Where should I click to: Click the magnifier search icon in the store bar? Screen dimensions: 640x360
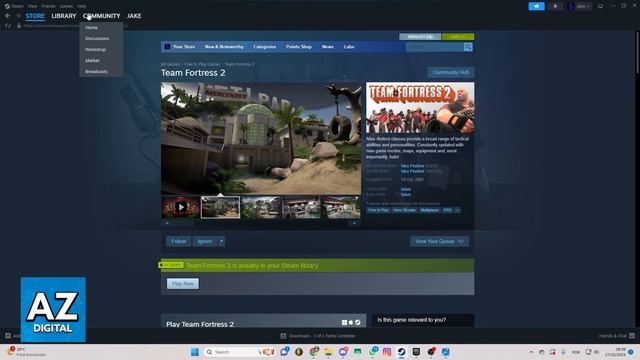(x=468, y=47)
